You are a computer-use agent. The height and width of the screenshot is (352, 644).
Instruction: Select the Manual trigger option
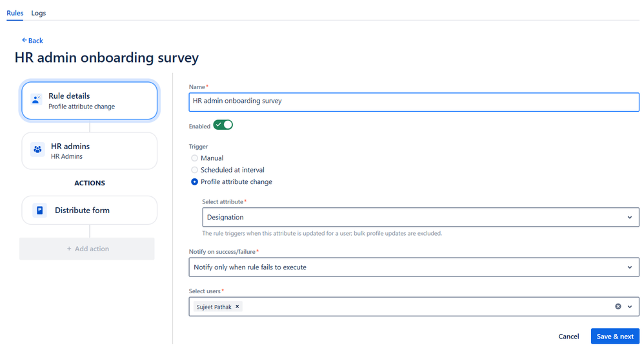(195, 158)
